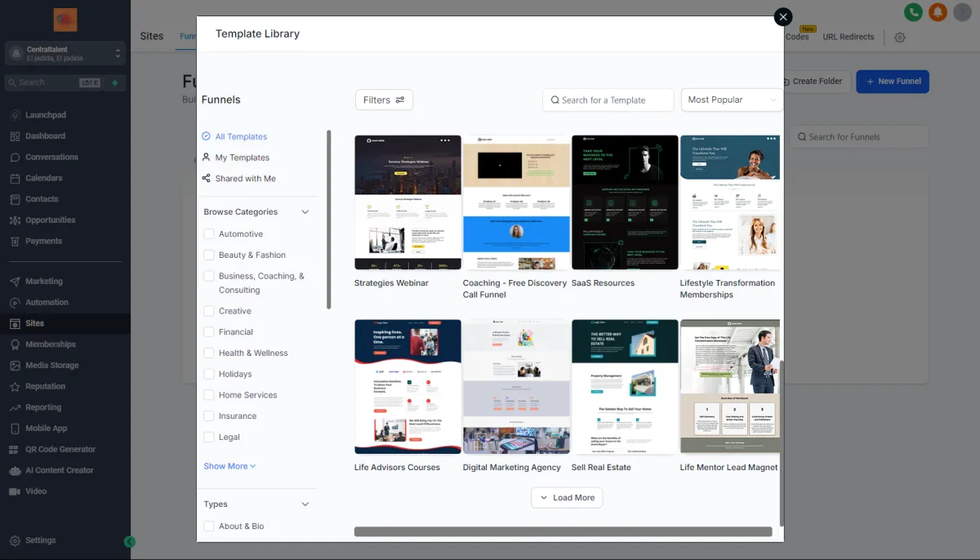Open Memberships icon in sidebar
Image resolution: width=980 pixels, height=560 pixels.
point(16,344)
